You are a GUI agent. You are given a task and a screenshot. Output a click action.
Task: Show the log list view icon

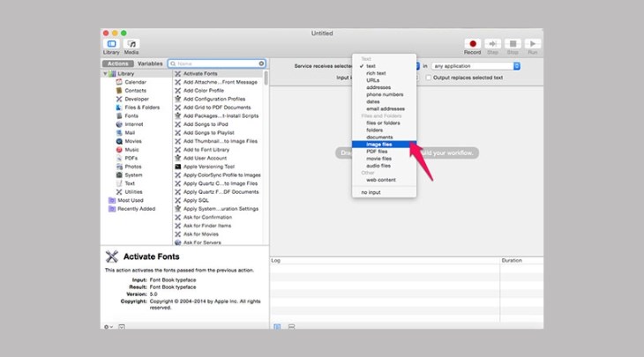pyautogui.click(x=277, y=327)
